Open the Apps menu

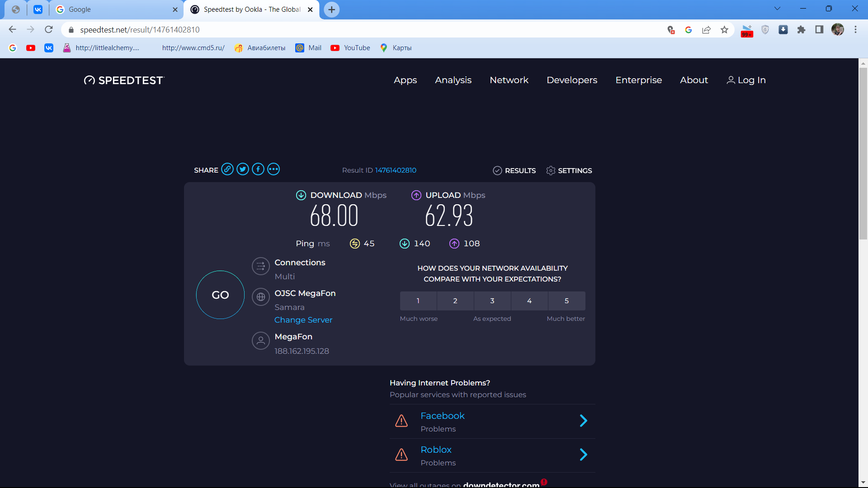[x=405, y=80]
